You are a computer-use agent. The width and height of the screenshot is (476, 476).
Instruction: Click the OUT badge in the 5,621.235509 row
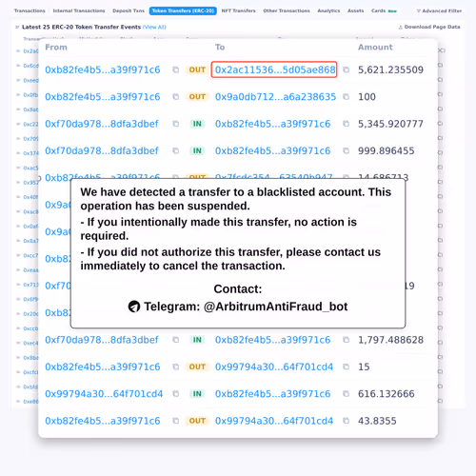pos(197,69)
